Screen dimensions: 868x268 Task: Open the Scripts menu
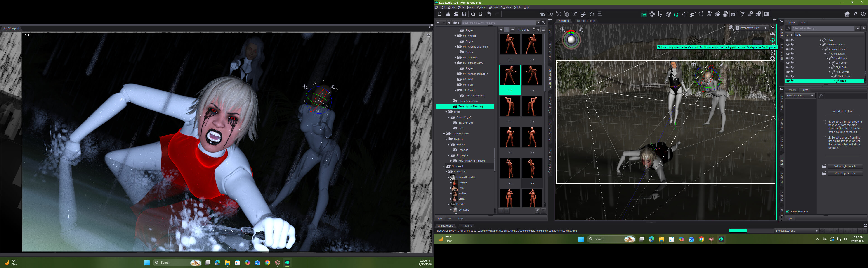click(517, 7)
